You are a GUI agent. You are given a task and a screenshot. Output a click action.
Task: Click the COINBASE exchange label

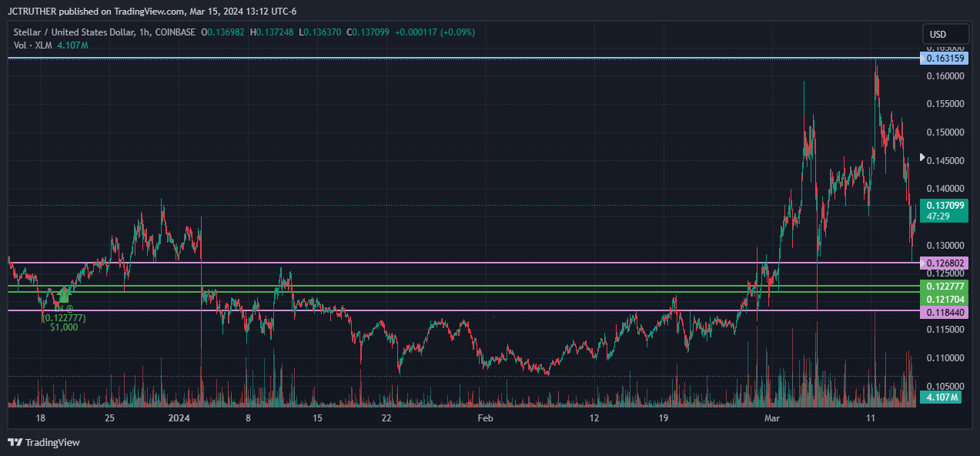175,32
